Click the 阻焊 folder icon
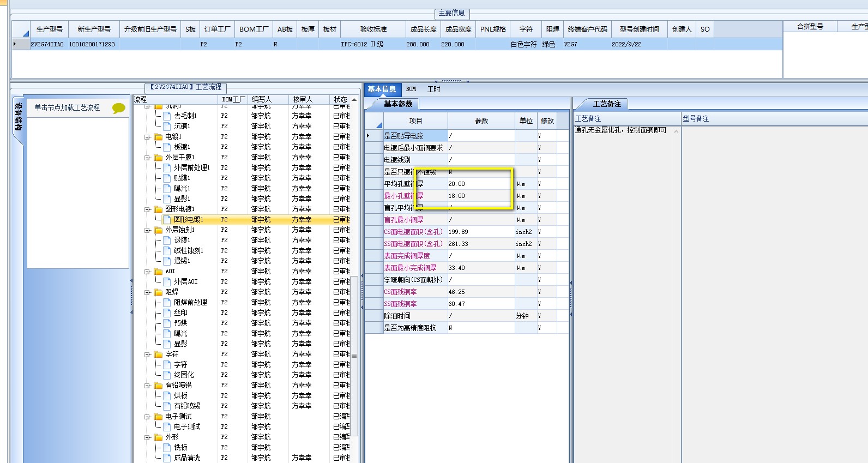The width and height of the screenshot is (868, 463). coord(158,292)
